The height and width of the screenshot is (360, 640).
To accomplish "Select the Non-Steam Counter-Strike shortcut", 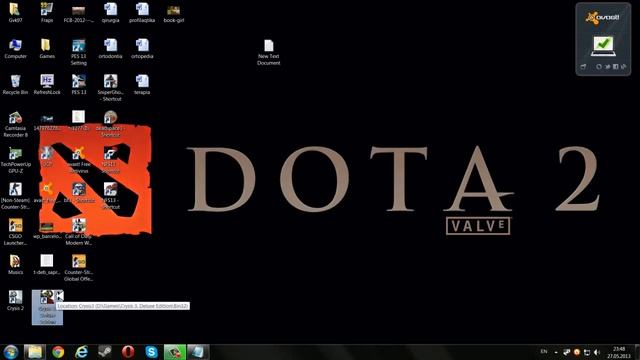I will click(x=15, y=196).
